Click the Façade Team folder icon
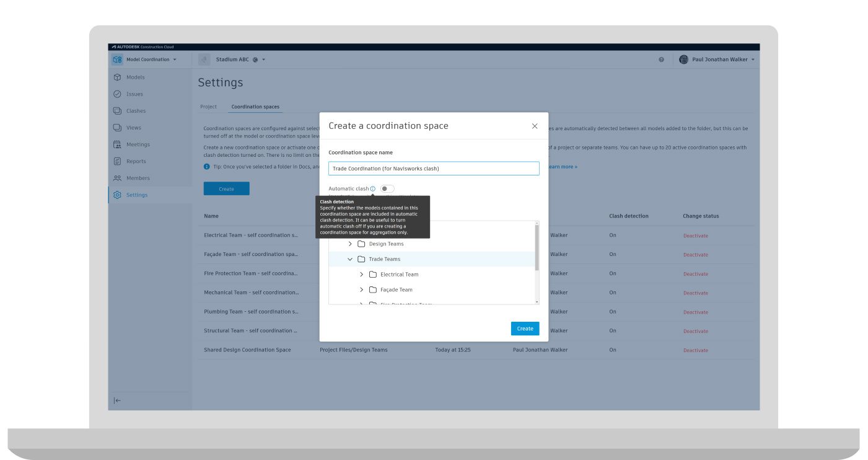 373,290
